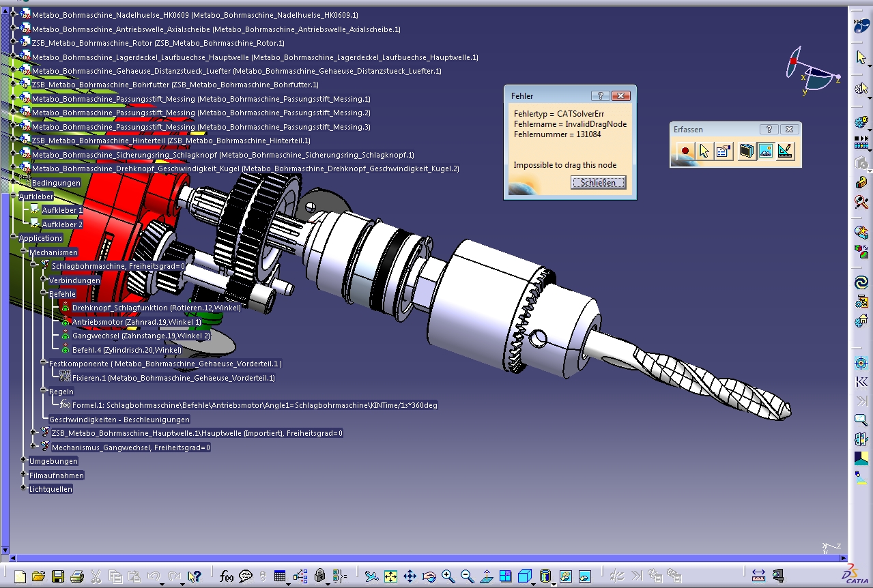873x588 pixels.
Task: Open help for the Erfassen dialog
Action: tap(769, 129)
